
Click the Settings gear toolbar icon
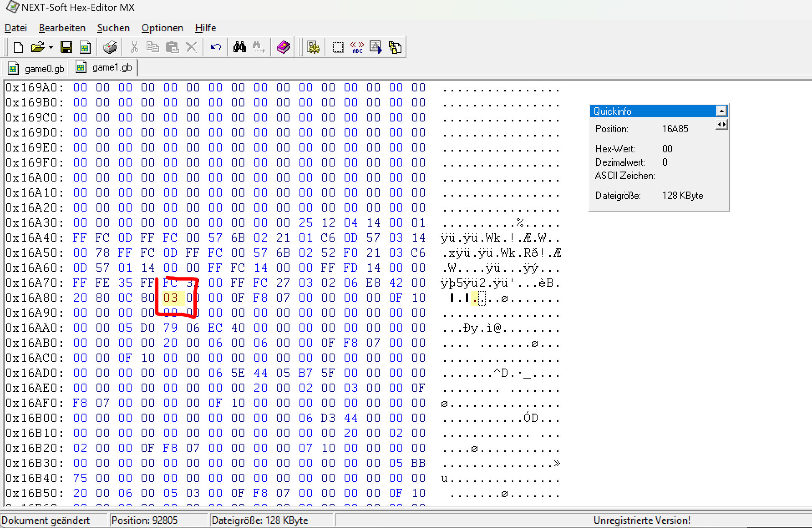click(x=313, y=48)
